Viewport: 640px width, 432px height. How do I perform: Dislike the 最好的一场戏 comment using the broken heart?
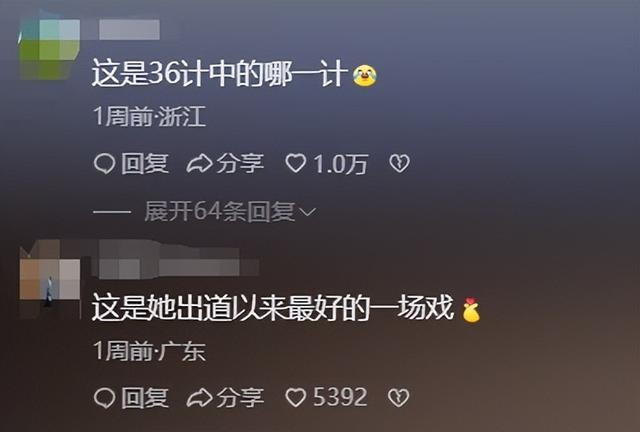point(399,397)
